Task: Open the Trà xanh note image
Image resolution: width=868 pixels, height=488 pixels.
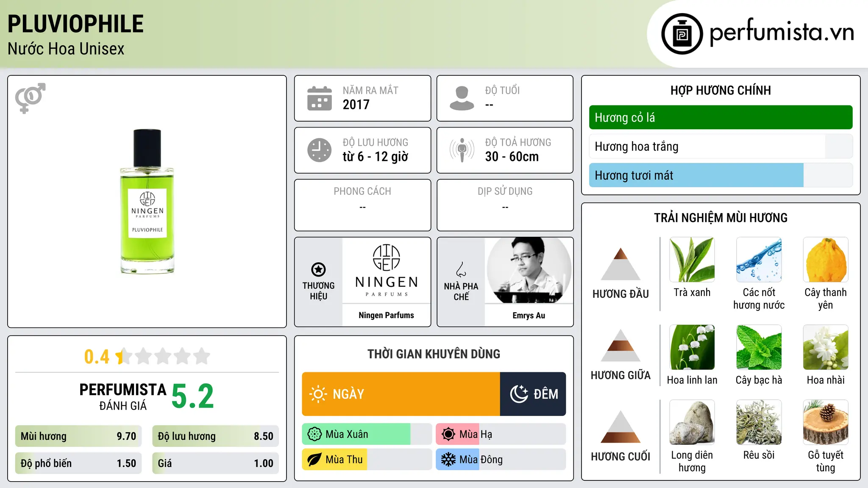Action: 692,260
